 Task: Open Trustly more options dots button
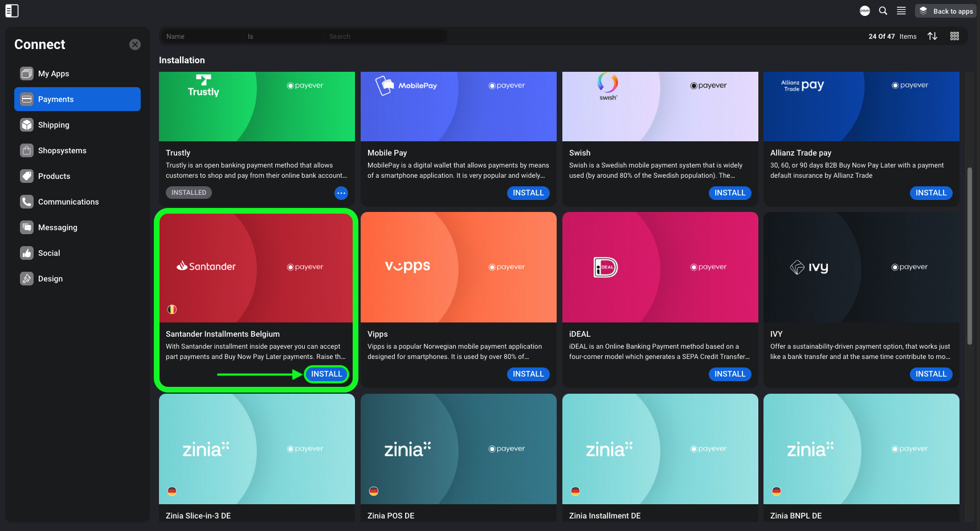click(x=341, y=193)
